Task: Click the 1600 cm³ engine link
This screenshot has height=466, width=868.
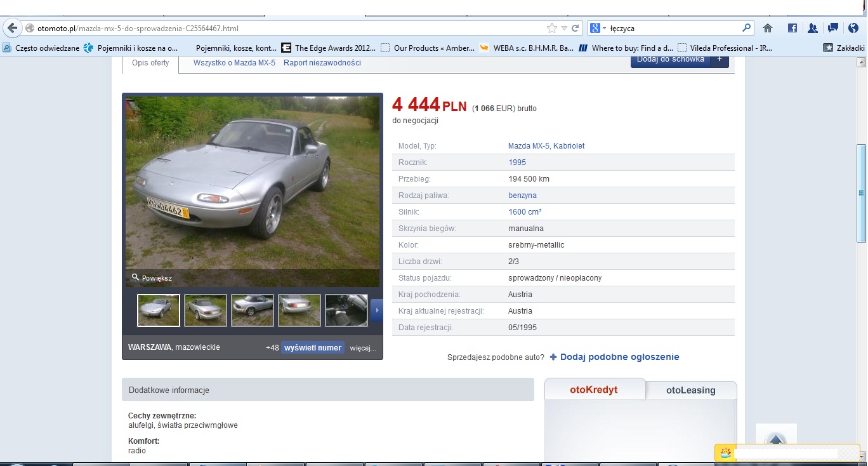Action: click(x=525, y=212)
